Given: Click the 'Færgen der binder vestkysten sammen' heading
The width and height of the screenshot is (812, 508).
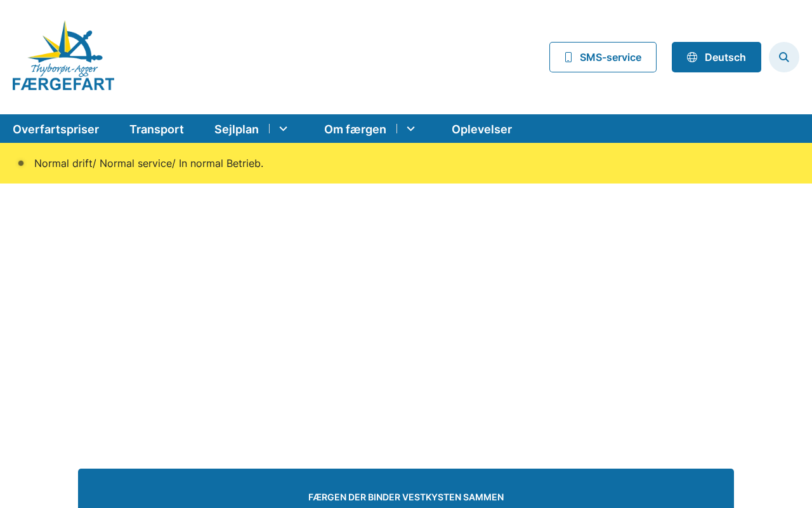Looking at the screenshot, I should tap(406, 497).
